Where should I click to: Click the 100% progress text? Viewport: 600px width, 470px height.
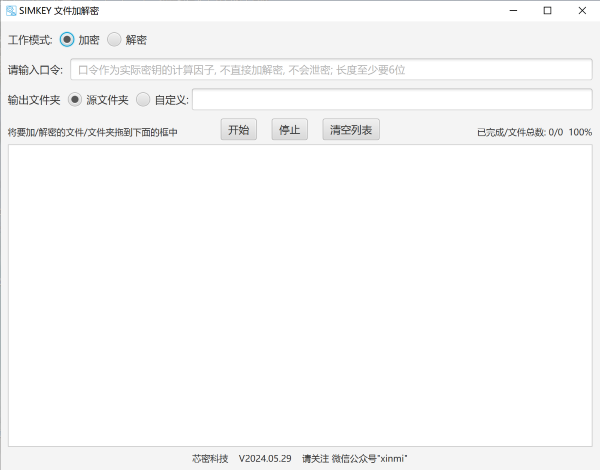tap(580, 132)
